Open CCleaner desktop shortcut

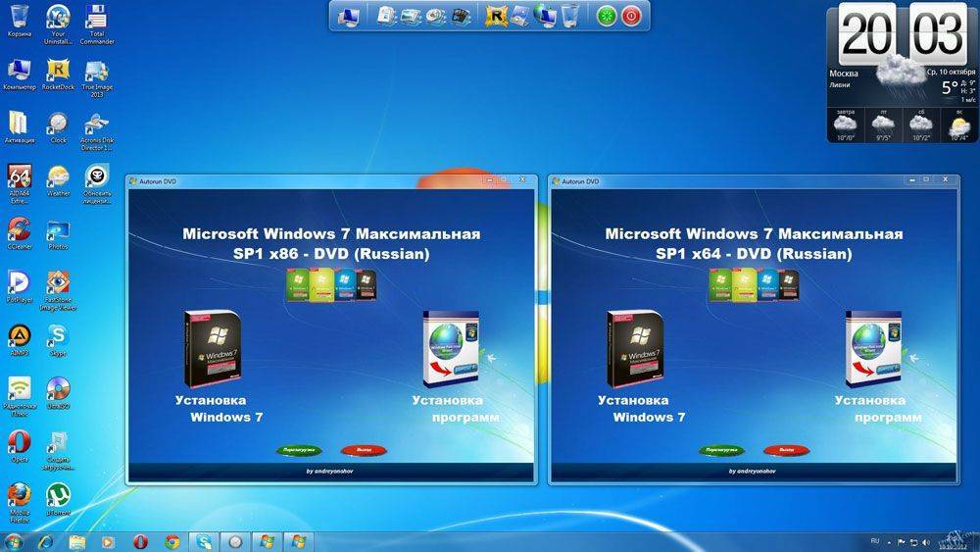click(19, 230)
